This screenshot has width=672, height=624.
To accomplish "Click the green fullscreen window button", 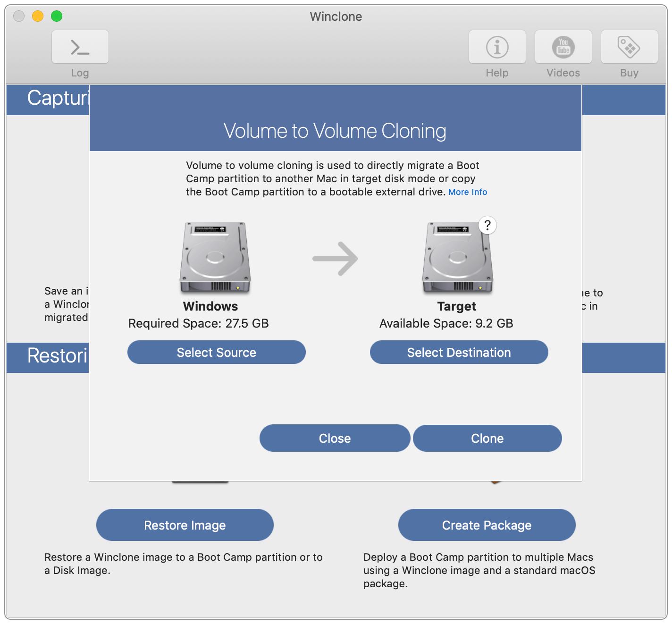I will click(57, 16).
